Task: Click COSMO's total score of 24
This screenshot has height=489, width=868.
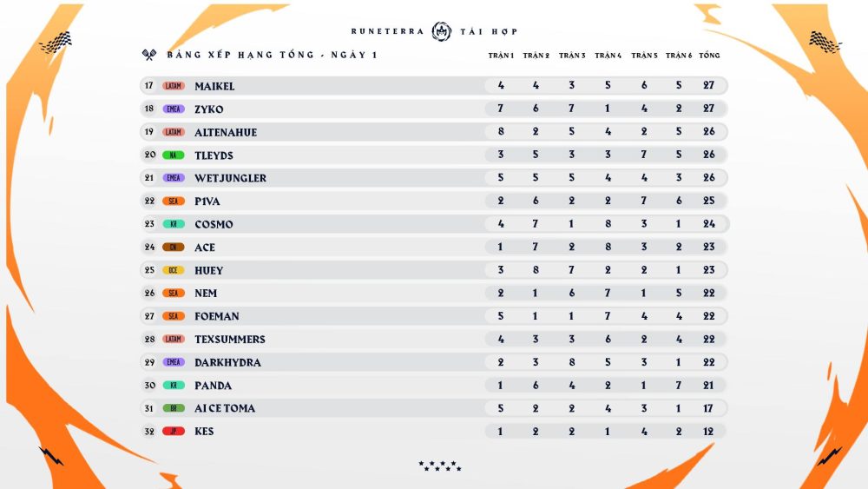Action: [709, 224]
